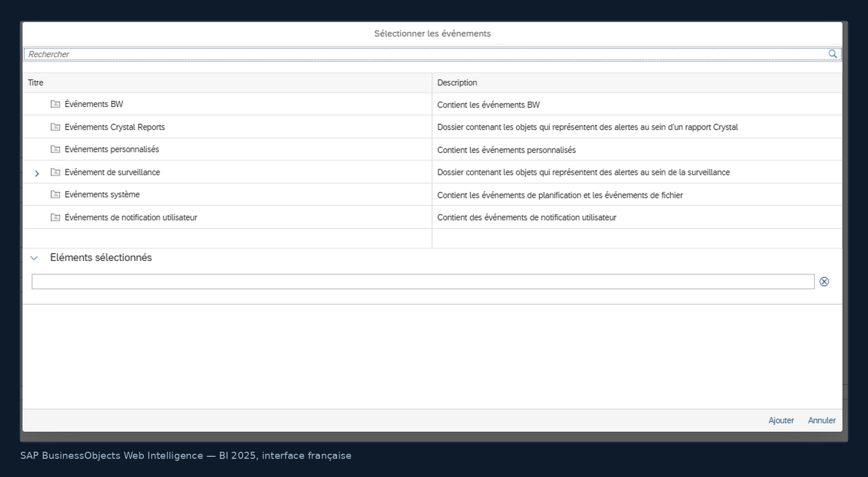Click the folder icon beside Evénements système

56,194
